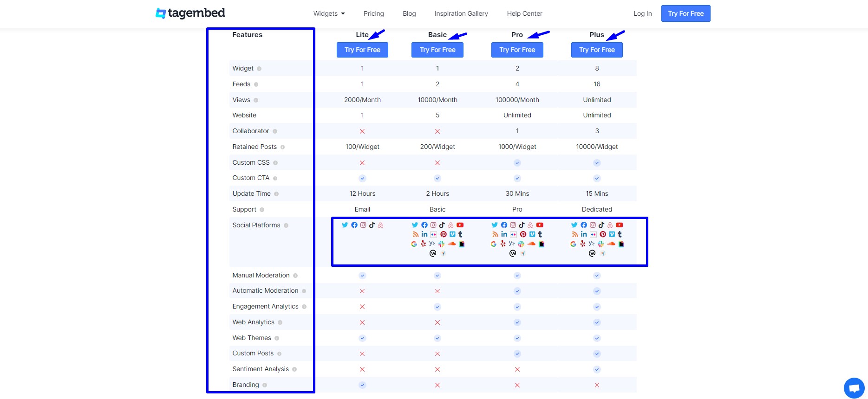This screenshot has height=399, width=868.
Task: Click the info icon next to Update Time
Action: point(276,194)
